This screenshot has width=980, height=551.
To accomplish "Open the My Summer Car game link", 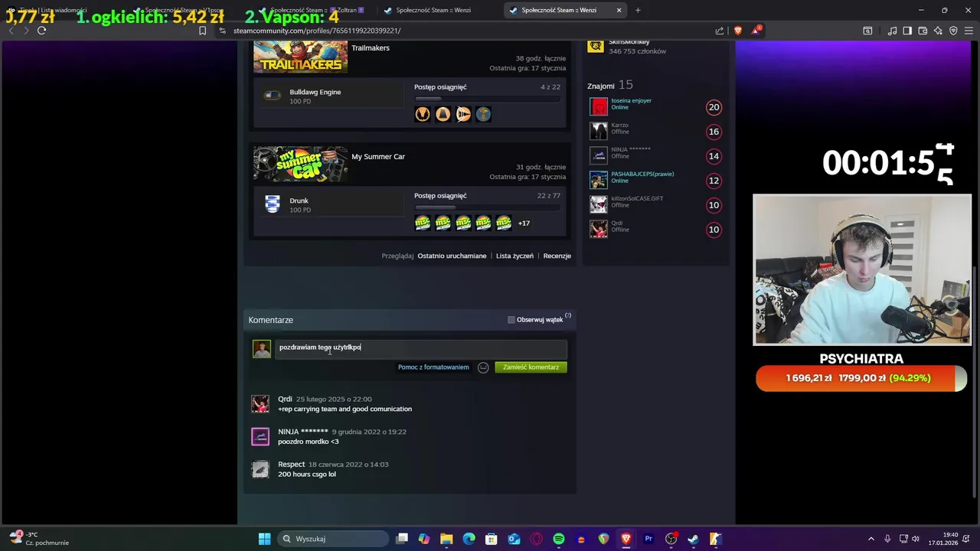I will coord(378,156).
